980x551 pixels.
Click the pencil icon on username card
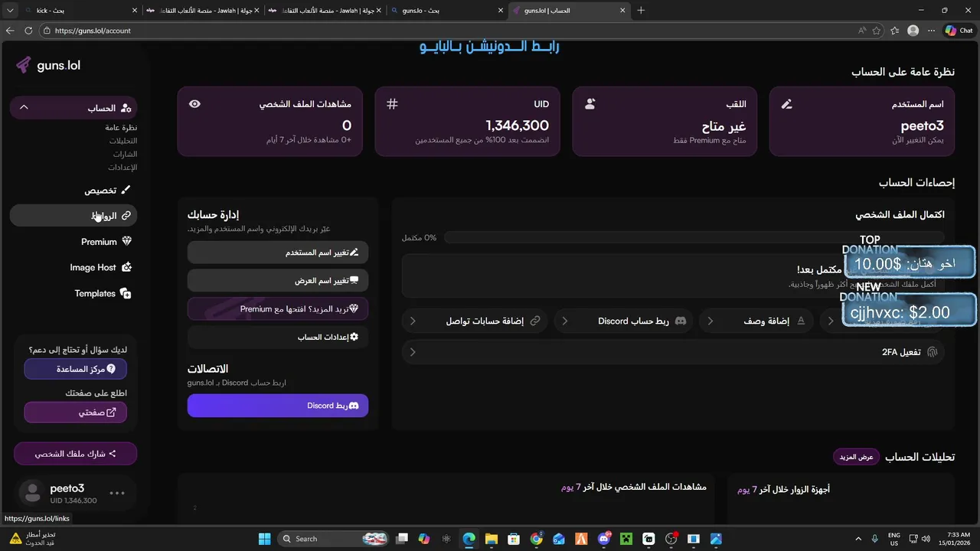(786, 103)
